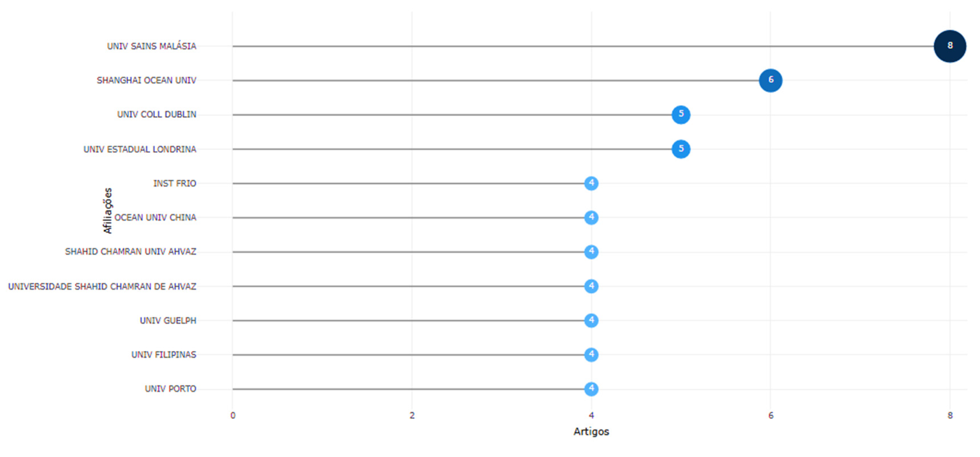Select Ocean Univ China marker 4
The image size is (980, 457).
(x=591, y=218)
